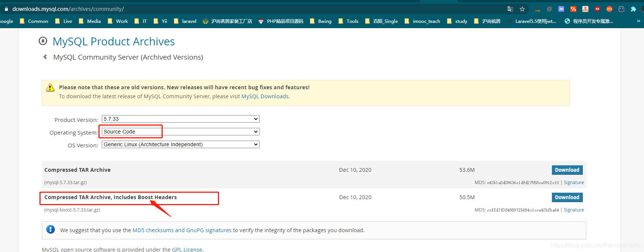Screen dimensions: 644x252
Task: Open the red infinity extension icon
Action: (x=609, y=9)
